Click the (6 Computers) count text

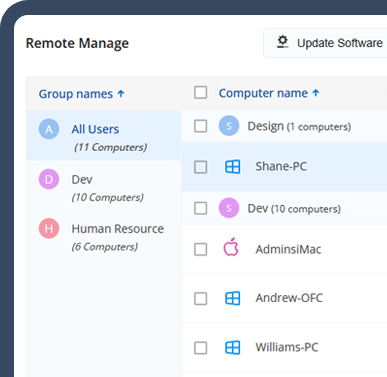(105, 247)
